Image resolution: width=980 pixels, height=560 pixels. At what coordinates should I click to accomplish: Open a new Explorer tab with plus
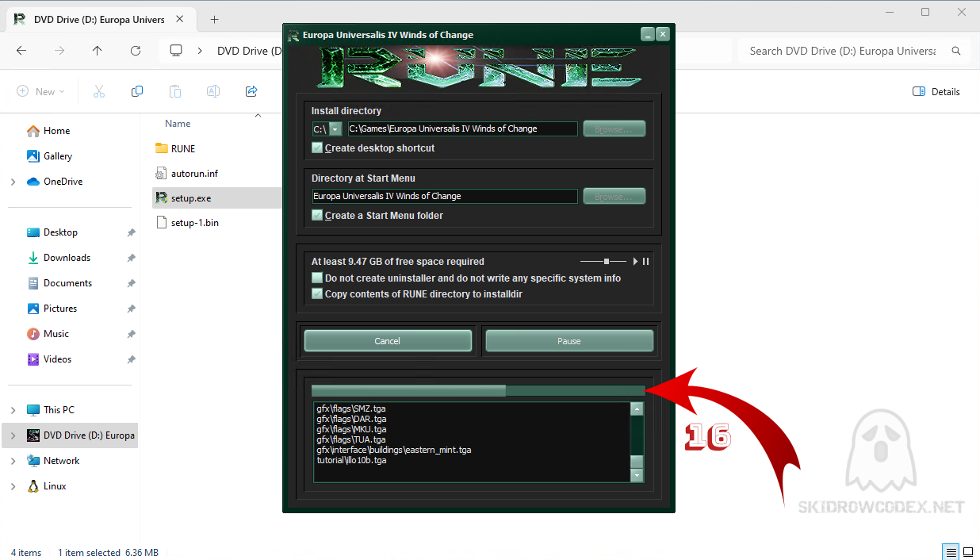(x=214, y=19)
